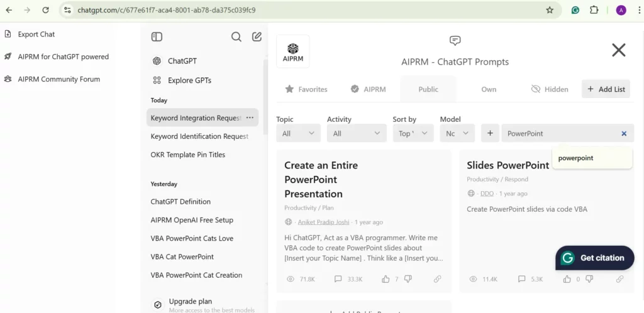Open the Activity dropdown
The width and height of the screenshot is (644, 313).
coord(357,133)
